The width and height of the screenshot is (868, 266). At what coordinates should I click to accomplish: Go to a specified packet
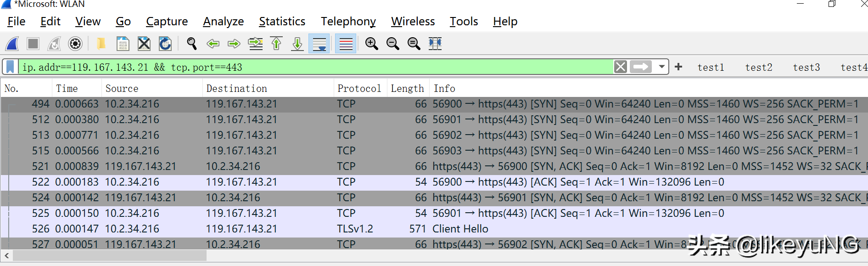pos(255,44)
